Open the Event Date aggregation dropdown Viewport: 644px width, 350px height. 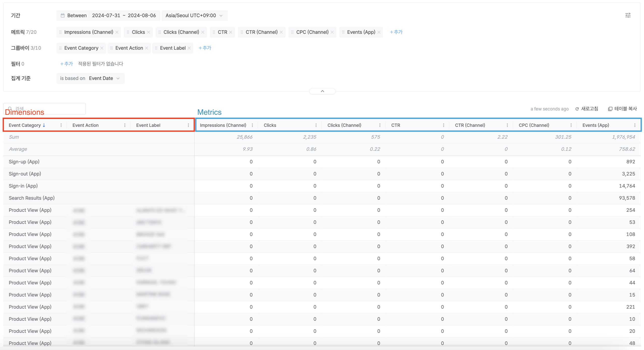tap(90, 78)
